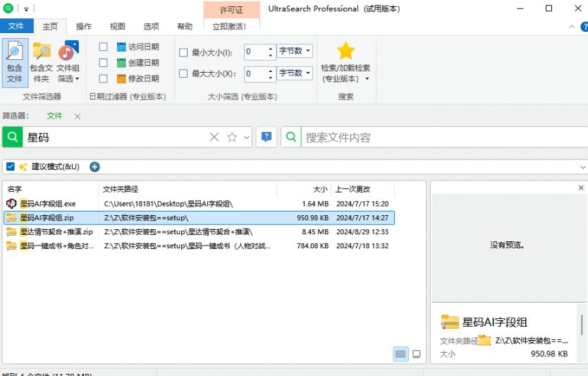
Task: Uncheck the 建议模式 checkbox
Action: (x=11, y=166)
